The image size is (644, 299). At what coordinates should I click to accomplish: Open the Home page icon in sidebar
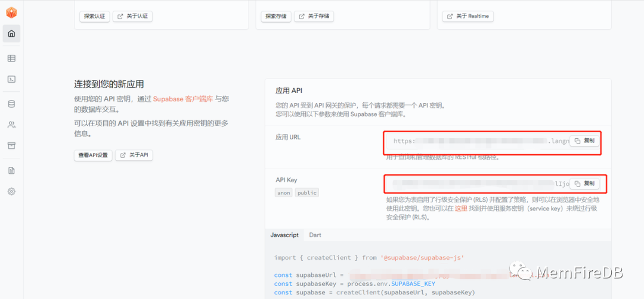point(11,33)
